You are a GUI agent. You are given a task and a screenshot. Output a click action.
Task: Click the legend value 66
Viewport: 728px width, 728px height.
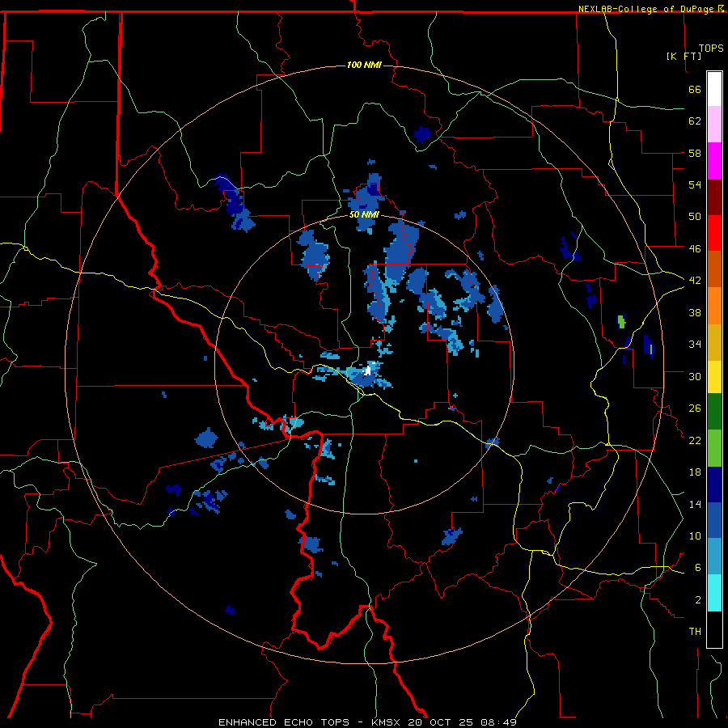tap(695, 90)
